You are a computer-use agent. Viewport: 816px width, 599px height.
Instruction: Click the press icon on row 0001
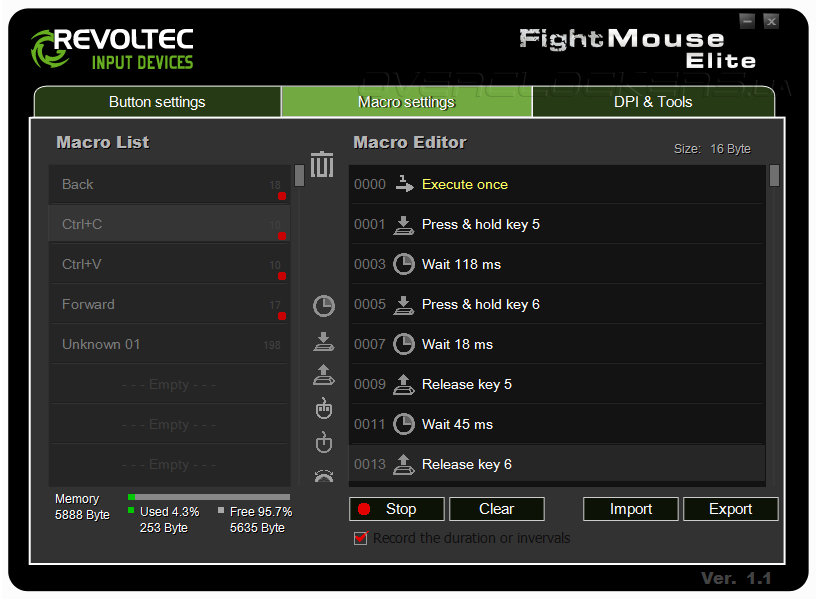tap(403, 225)
